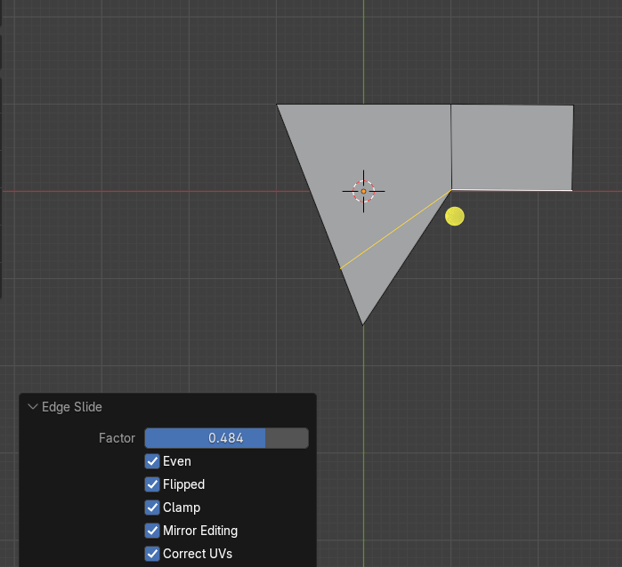Select the bottom-right vertex of the rectangle
The width and height of the screenshot is (622, 567).
click(572, 189)
